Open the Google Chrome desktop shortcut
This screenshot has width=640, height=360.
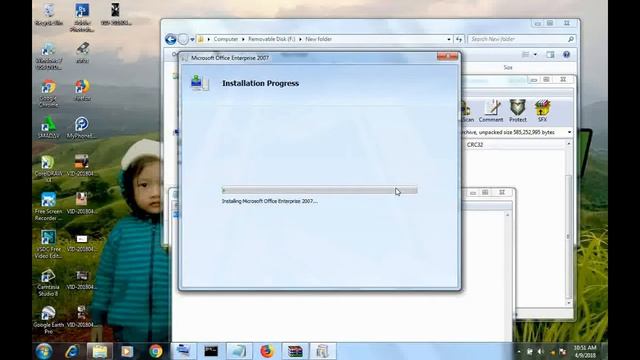tap(48, 93)
